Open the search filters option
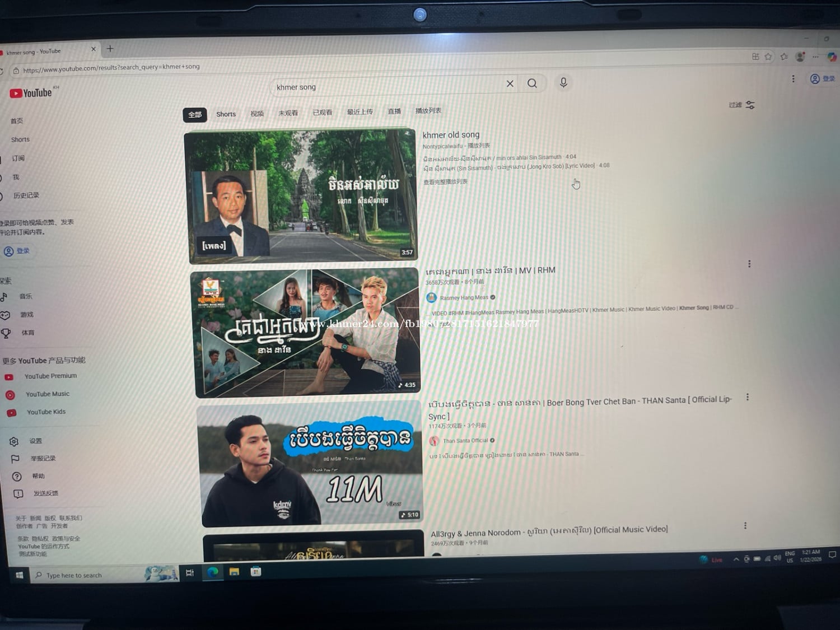Viewport: 840px width, 630px height. [x=742, y=105]
